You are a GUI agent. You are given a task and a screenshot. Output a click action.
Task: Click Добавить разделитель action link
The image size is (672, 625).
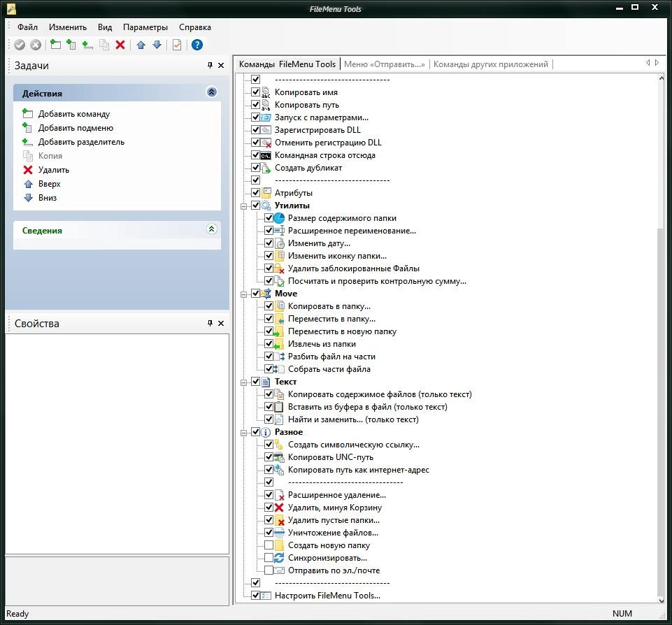click(81, 142)
